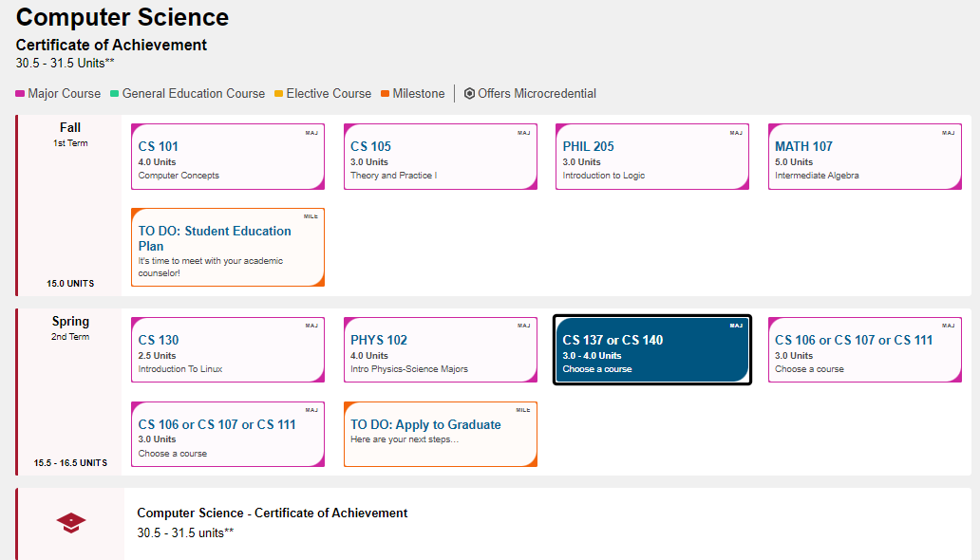The image size is (980, 560).
Task: Click the graduation cap certificate icon
Action: tap(70, 523)
